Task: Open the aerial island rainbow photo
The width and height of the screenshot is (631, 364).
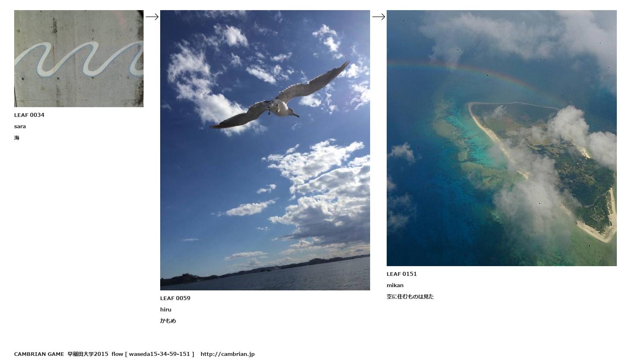Action: pos(502,138)
